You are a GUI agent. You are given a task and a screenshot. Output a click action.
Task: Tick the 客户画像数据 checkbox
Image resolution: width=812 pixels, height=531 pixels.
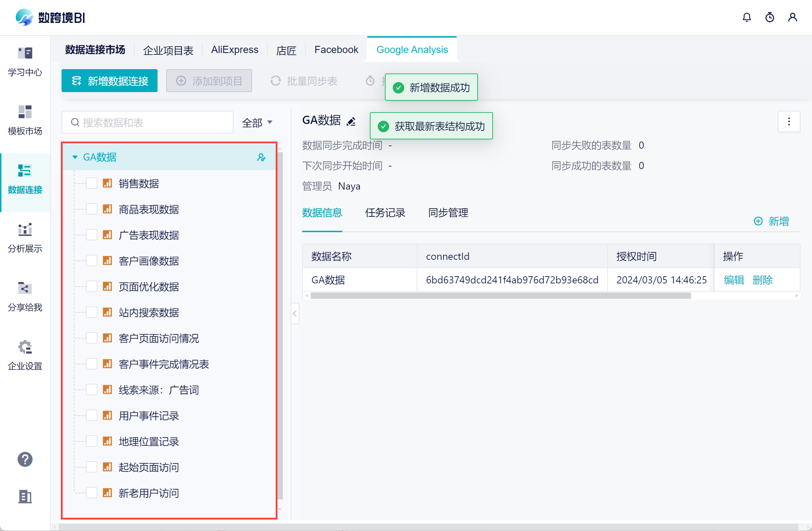click(x=92, y=261)
